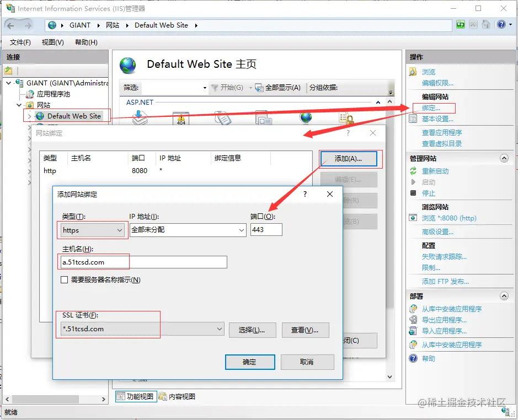Expand the Default Web Site node
This screenshot has width=518, height=420.
point(29,116)
